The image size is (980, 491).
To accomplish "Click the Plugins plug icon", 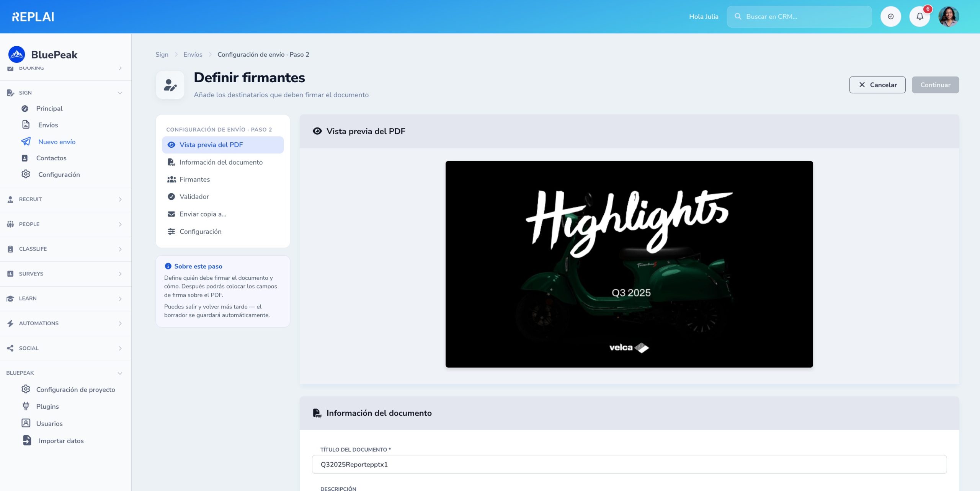I will coord(26,406).
